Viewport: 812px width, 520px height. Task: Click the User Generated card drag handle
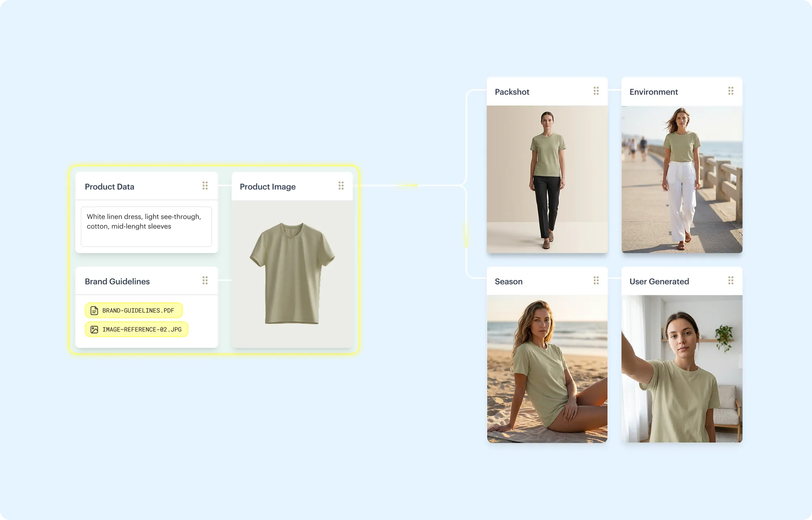click(x=731, y=280)
